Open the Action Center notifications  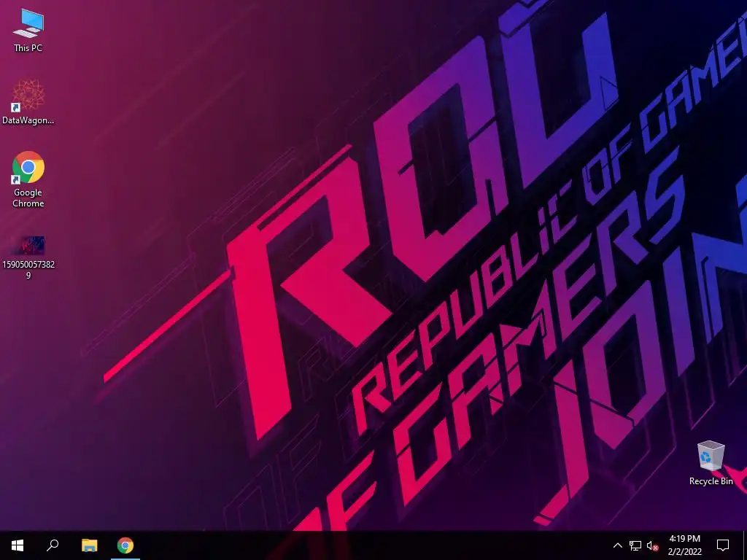[x=723, y=545]
